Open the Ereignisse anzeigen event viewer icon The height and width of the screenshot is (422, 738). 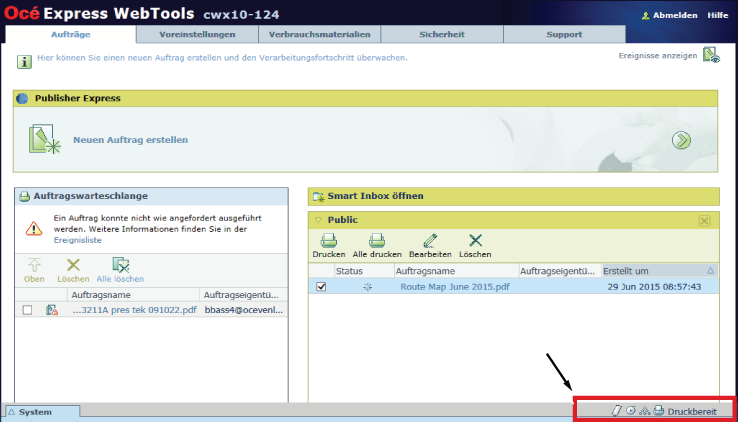point(711,55)
